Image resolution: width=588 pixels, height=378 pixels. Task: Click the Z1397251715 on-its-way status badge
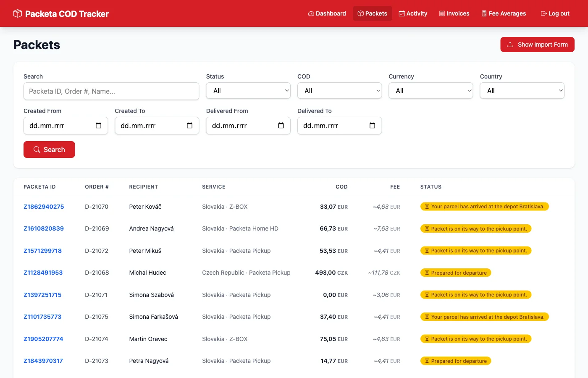pyautogui.click(x=476, y=295)
